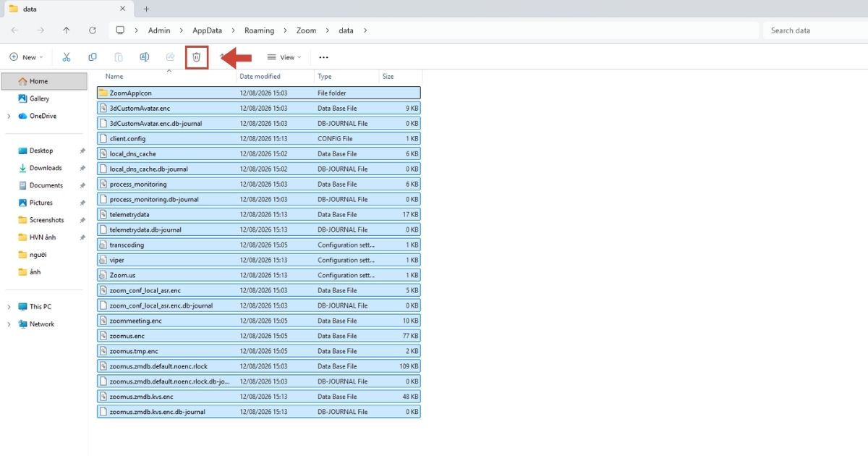This screenshot has width=868, height=456.
Task: Select the process_monitoring.db-journal file
Action: pos(258,199)
